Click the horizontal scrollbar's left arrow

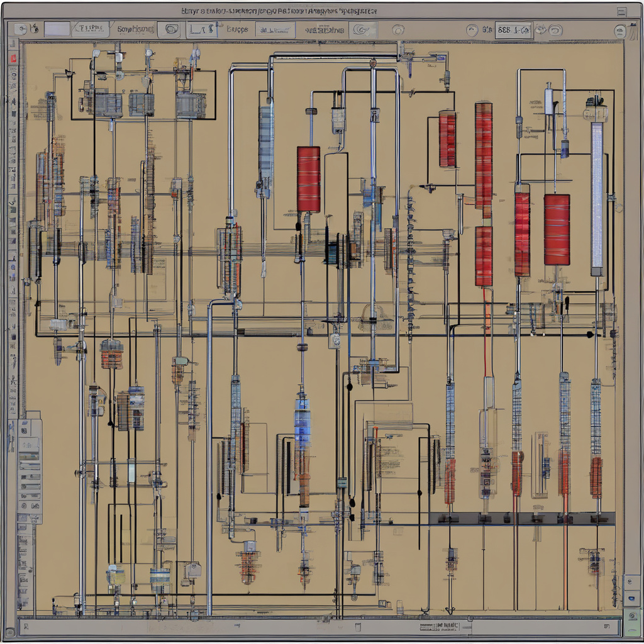point(26,626)
